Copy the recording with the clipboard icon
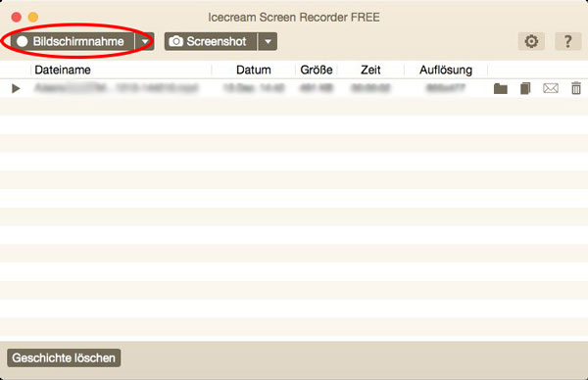Screen dimensions: 588x380 click(x=525, y=88)
